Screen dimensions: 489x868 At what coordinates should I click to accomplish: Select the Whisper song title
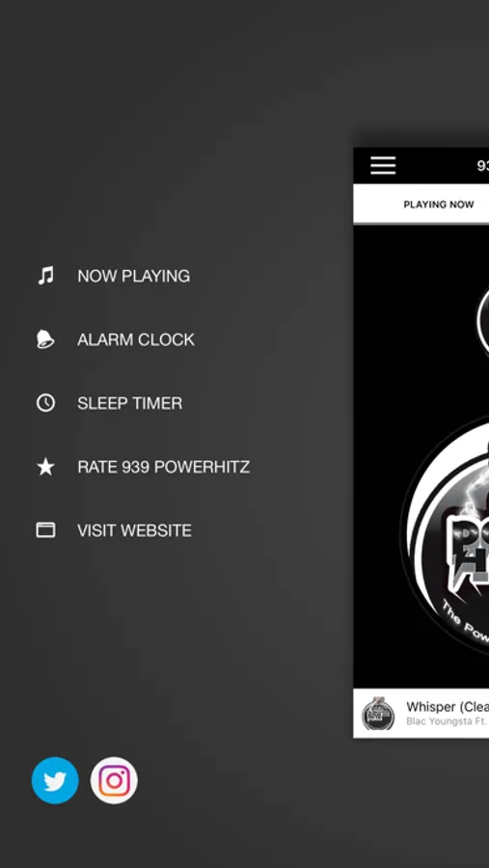(448, 707)
